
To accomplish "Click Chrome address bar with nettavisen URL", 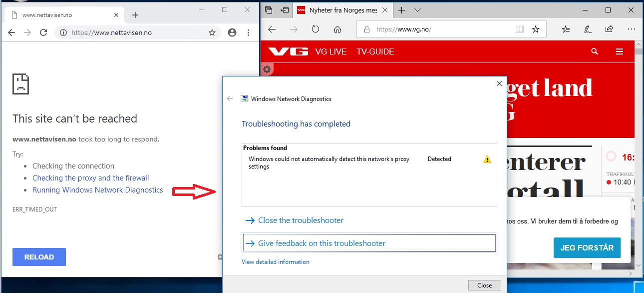I will tap(138, 32).
